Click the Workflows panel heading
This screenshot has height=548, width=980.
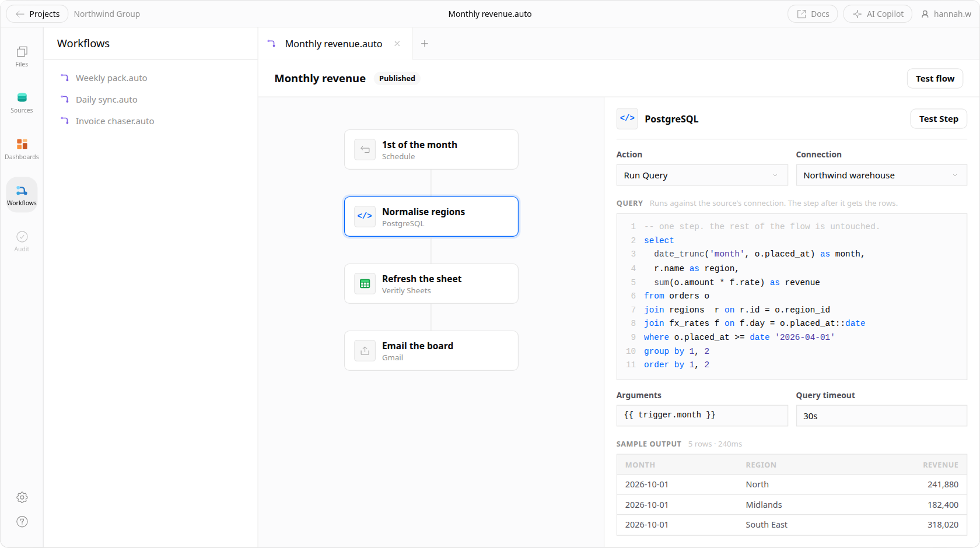[83, 44]
